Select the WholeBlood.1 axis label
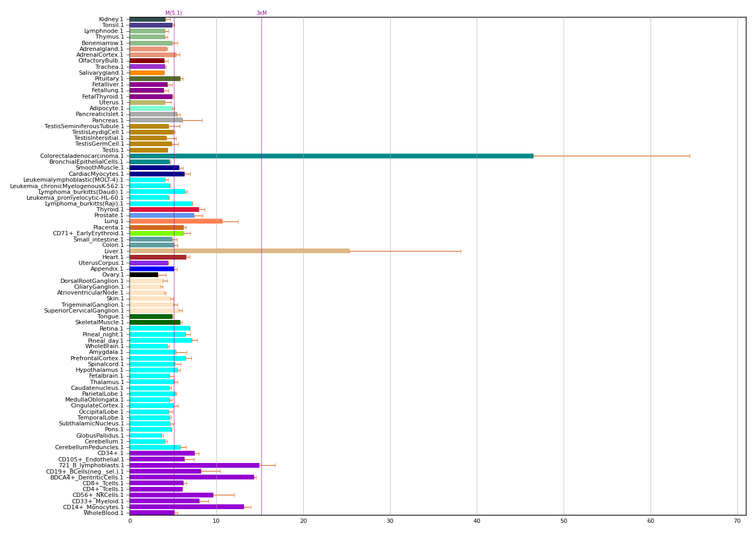756x534 pixels. point(103,513)
